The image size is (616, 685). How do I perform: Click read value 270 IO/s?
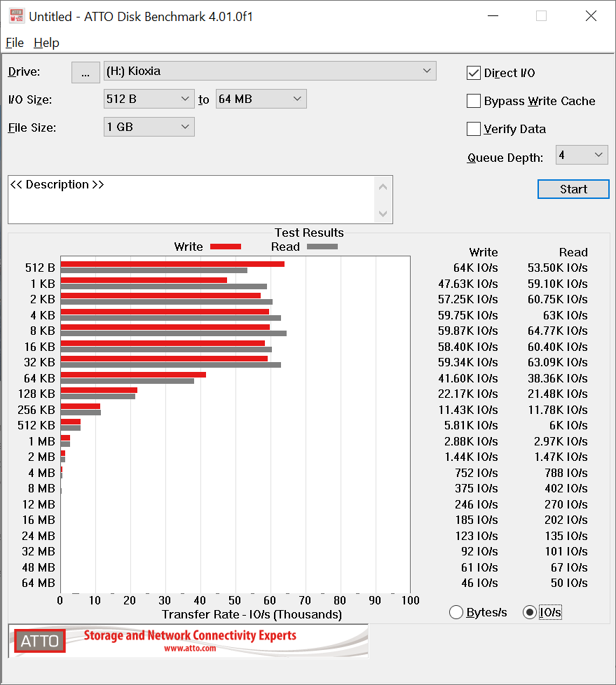click(566, 504)
